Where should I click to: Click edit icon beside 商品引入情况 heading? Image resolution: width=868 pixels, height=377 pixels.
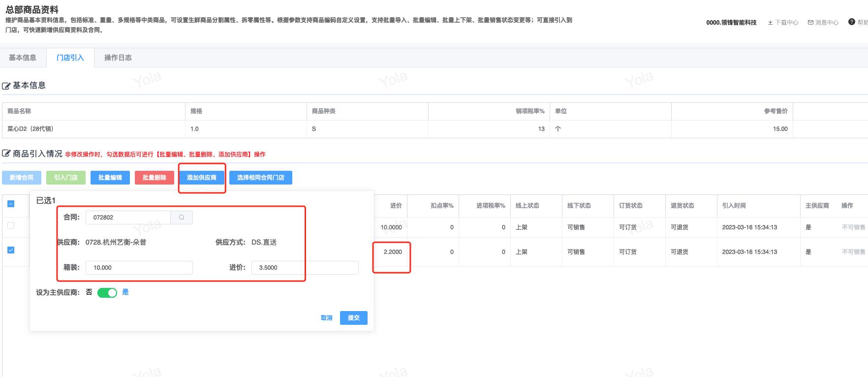pyautogui.click(x=6, y=154)
